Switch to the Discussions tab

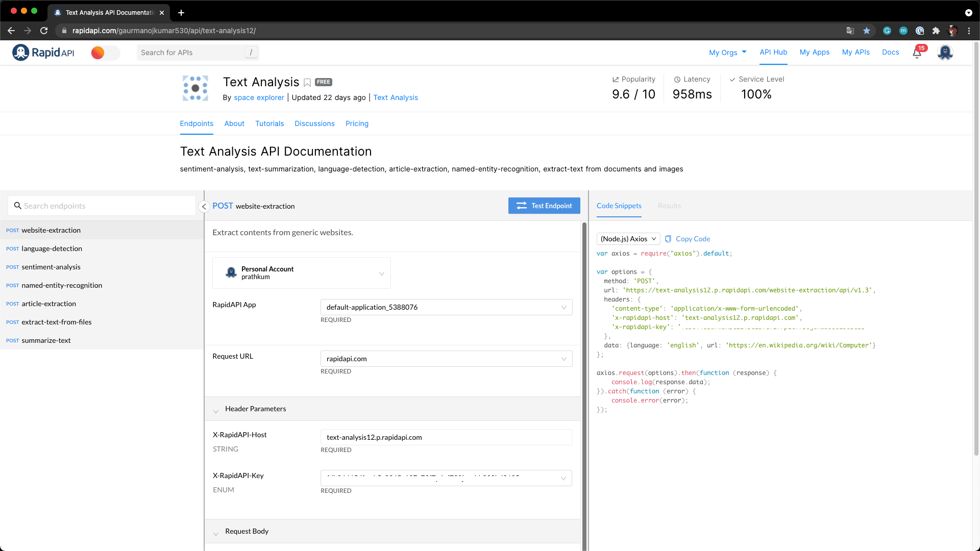coord(314,123)
